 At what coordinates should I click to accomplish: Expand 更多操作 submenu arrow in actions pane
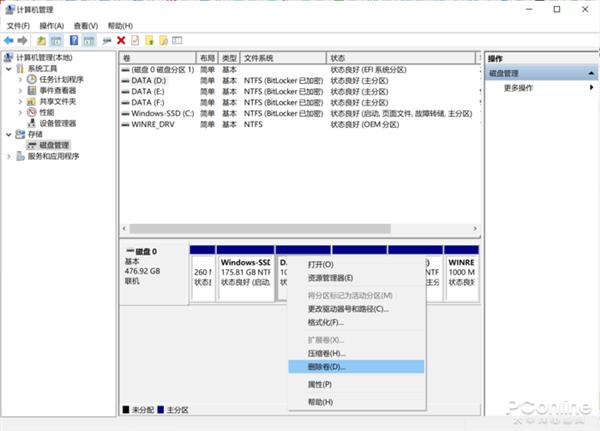point(591,88)
